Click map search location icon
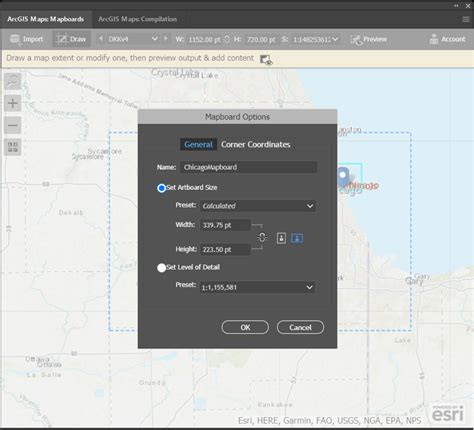Image resolution: width=474 pixels, height=430 pixels. [x=13, y=81]
